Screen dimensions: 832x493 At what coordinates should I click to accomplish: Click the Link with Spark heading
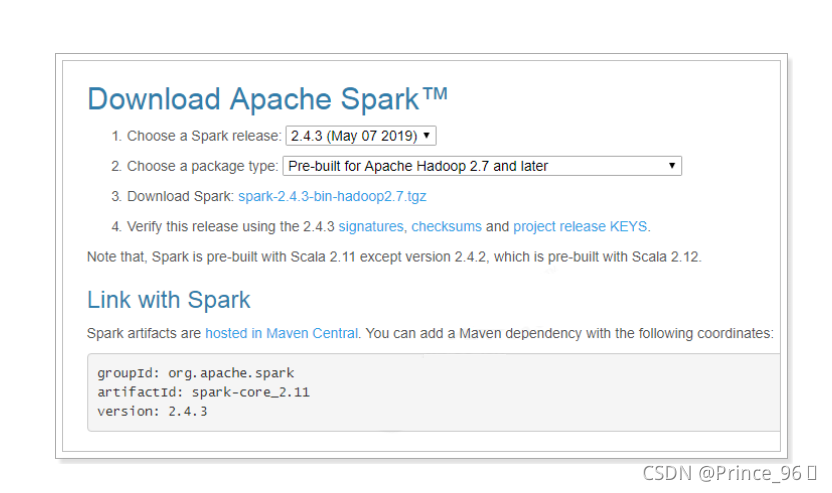pyautogui.click(x=168, y=299)
